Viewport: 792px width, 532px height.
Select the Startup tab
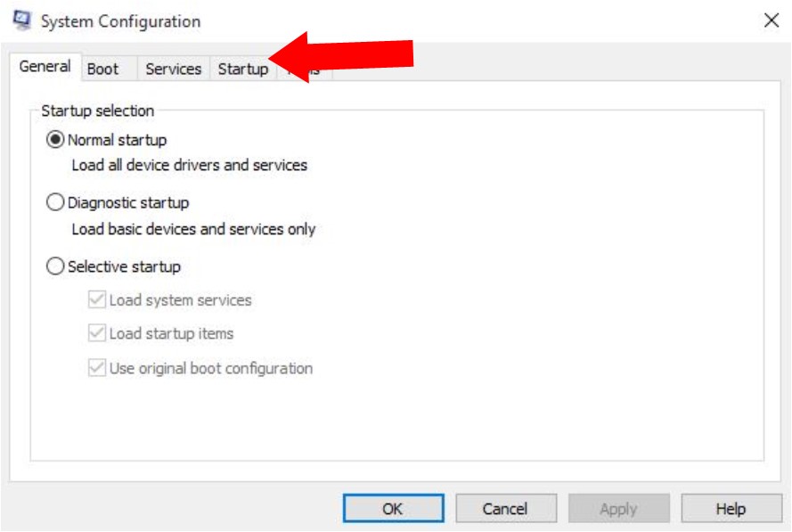pyautogui.click(x=242, y=70)
